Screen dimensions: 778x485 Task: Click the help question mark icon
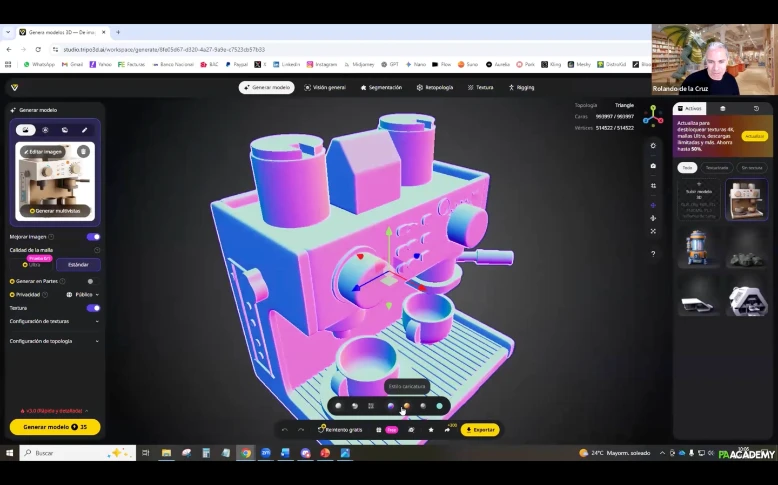(653, 253)
